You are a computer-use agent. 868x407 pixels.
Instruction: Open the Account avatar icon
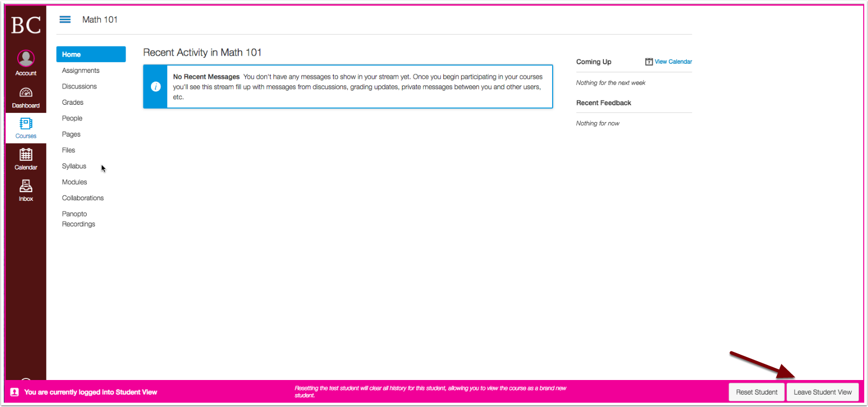pos(26,58)
